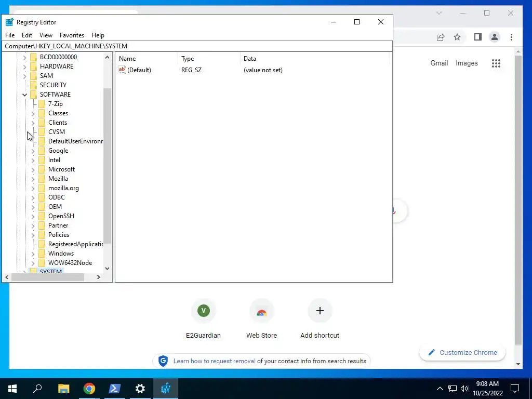Select the mozilla.org key
532x399 pixels.
click(x=63, y=188)
